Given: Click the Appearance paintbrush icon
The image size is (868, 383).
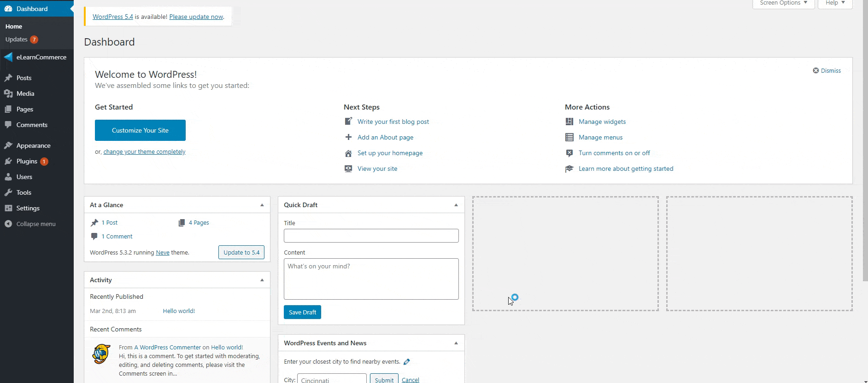Looking at the screenshot, I should [8, 145].
